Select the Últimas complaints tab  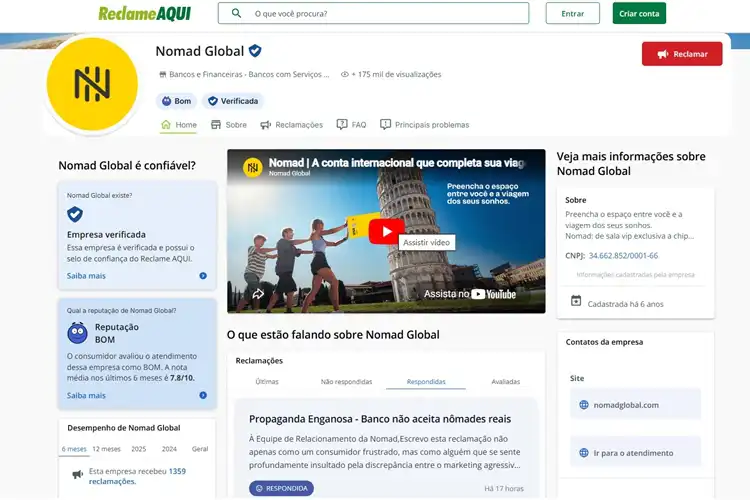[x=267, y=381]
